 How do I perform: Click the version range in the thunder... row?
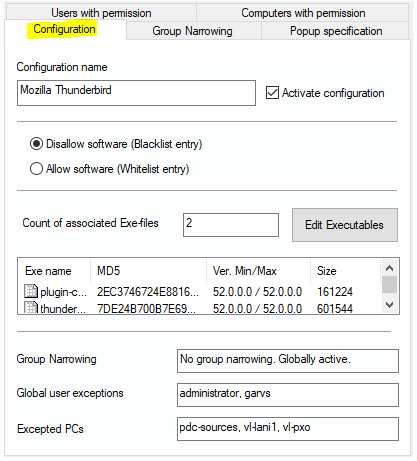(x=257, y=309)
